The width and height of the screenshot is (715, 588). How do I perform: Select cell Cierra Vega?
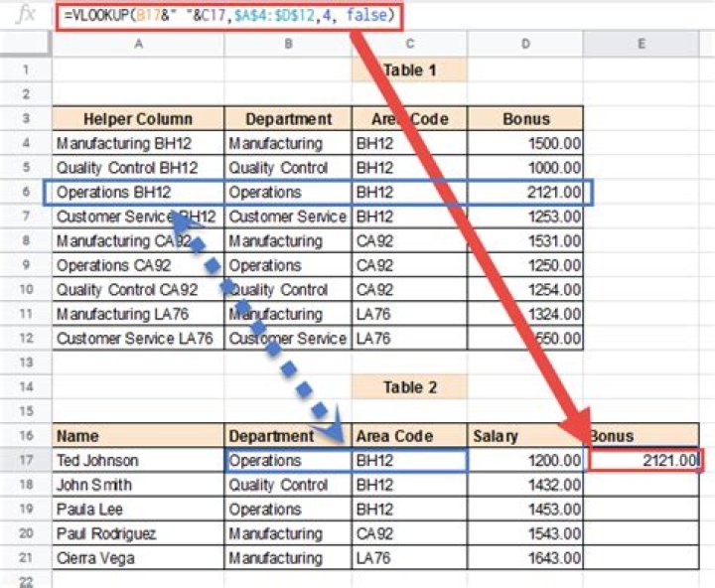[138, 557]
